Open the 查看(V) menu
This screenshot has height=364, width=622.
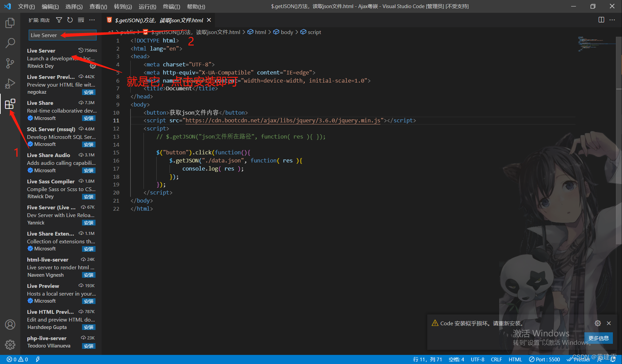coord(98,6)
